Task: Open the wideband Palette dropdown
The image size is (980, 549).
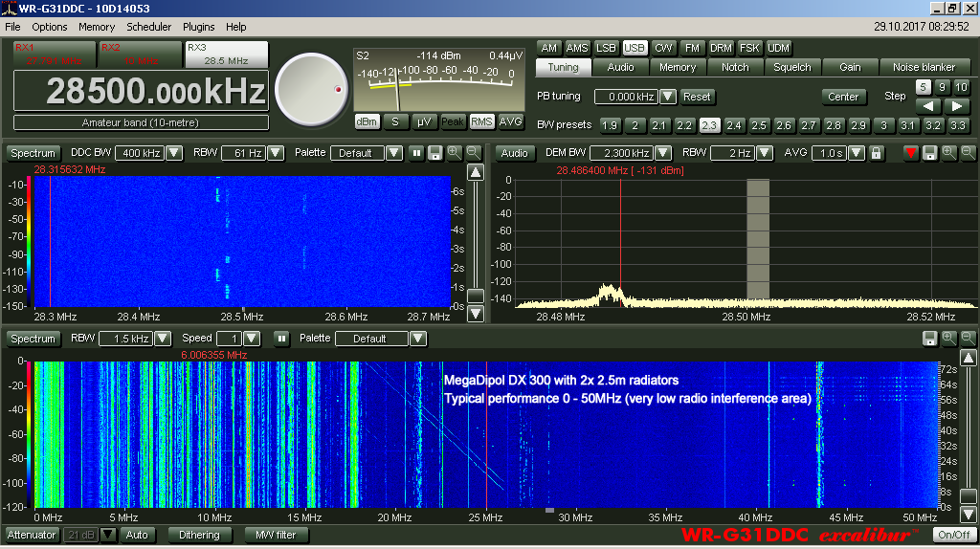Action: coord(418,339)
